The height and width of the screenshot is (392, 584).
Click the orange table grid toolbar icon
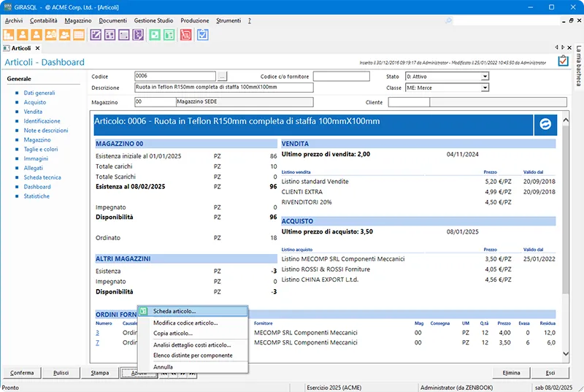tap(79, 35)
